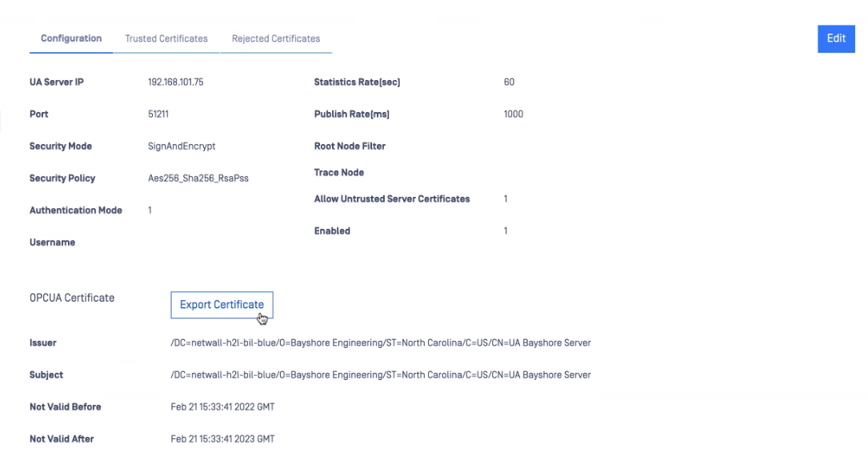Click the Export Certificate button
This screenshot has height=464, width=868.
222,305
